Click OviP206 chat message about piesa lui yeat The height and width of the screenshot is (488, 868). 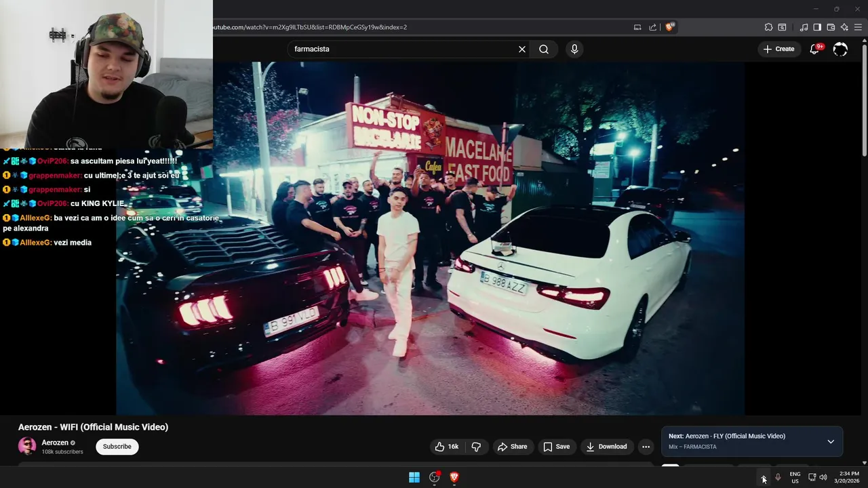click(x=90, y=161)
